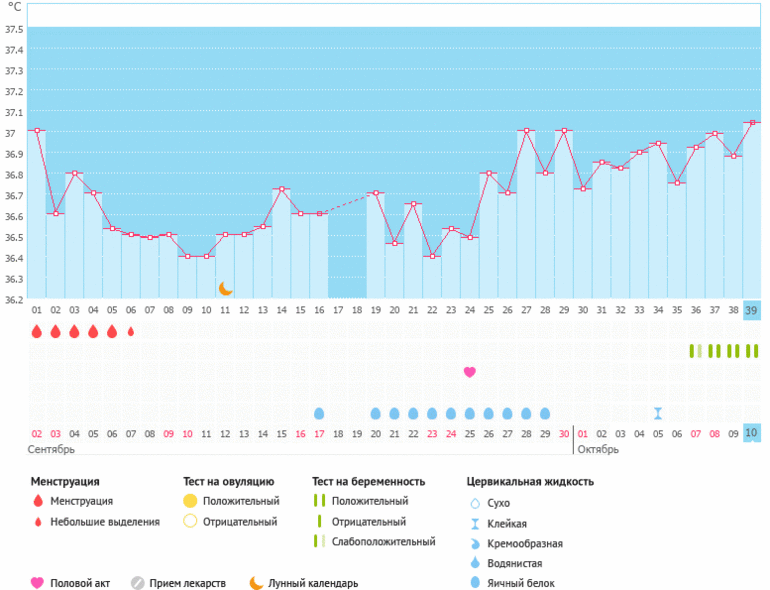770x590 pixels.
Task: Select the highlighted date 10 in October row
Action: click(x=752, y=433)
